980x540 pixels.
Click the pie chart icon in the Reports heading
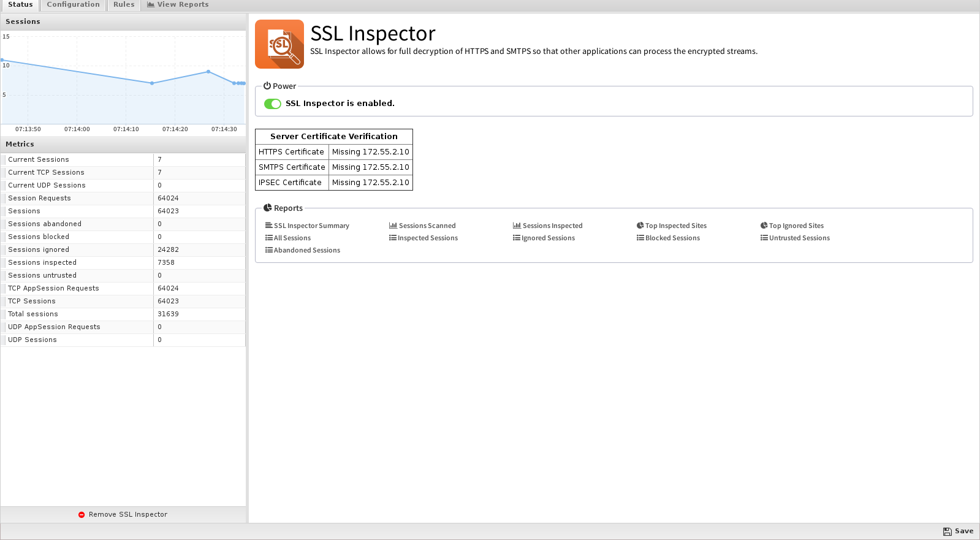pos(267,208)
